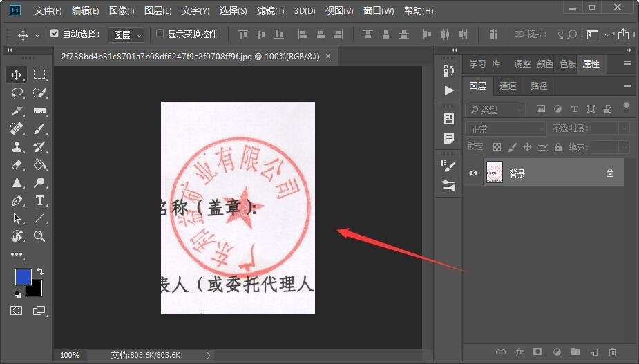Expand the status bar info arrow

(x=209, y=356)
